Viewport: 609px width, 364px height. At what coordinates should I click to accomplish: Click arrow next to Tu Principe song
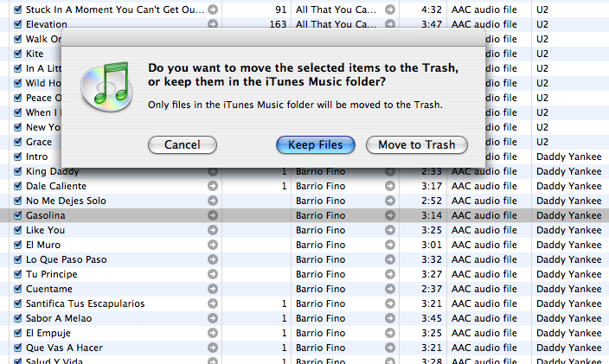tap(213, 274)
